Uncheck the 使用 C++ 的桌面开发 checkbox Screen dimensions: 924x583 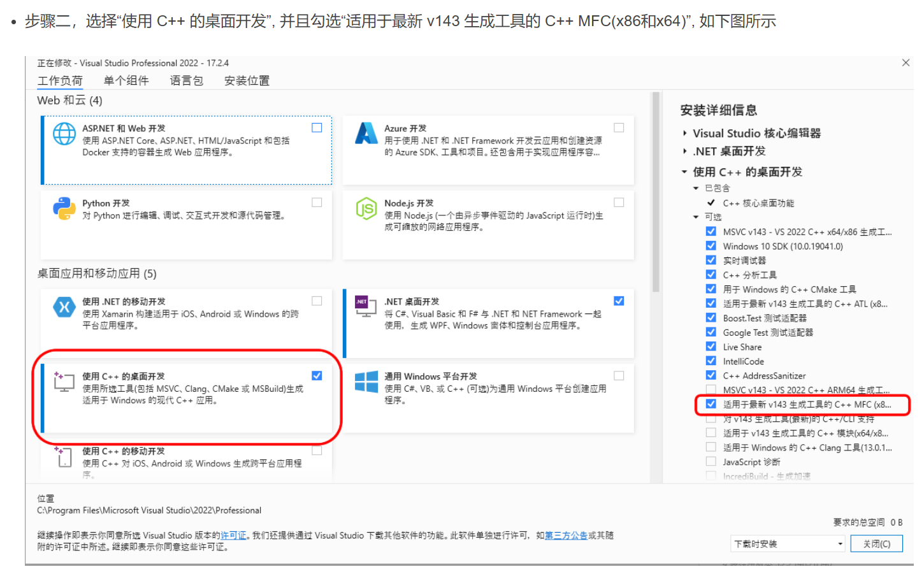tap(317, 375)
